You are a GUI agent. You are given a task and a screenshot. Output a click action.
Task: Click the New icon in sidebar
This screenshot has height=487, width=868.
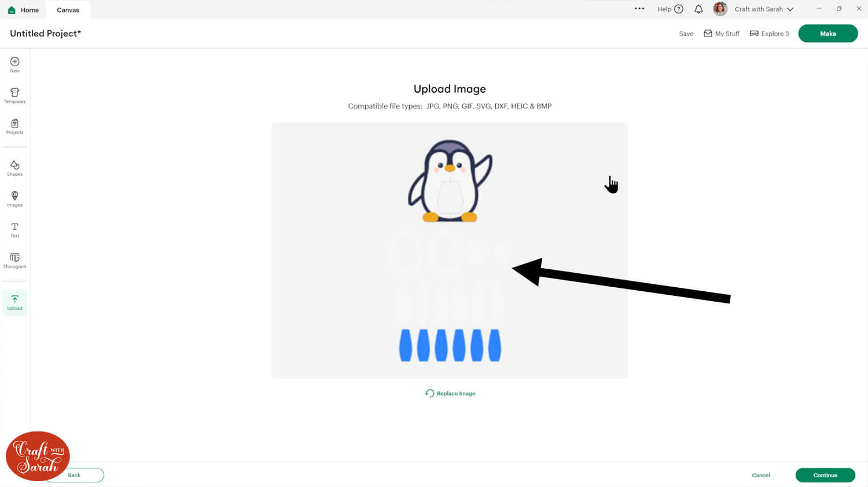[x=14, y=65]
